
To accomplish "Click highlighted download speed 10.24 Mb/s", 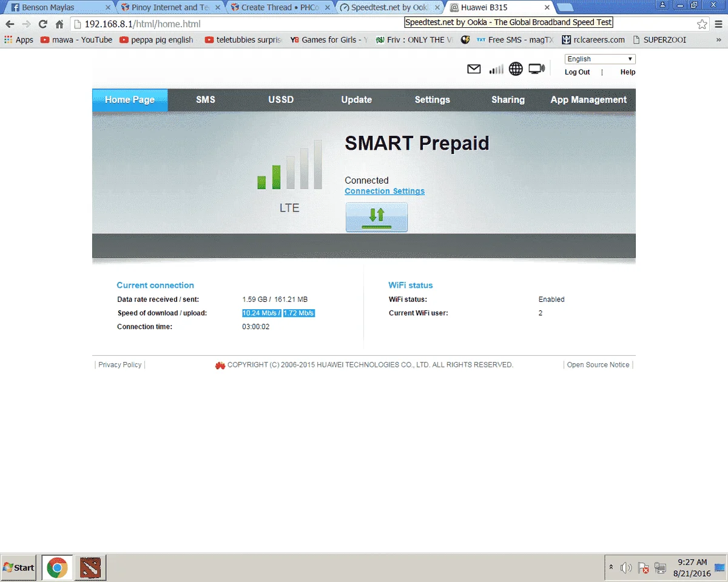I will (261, 313).
